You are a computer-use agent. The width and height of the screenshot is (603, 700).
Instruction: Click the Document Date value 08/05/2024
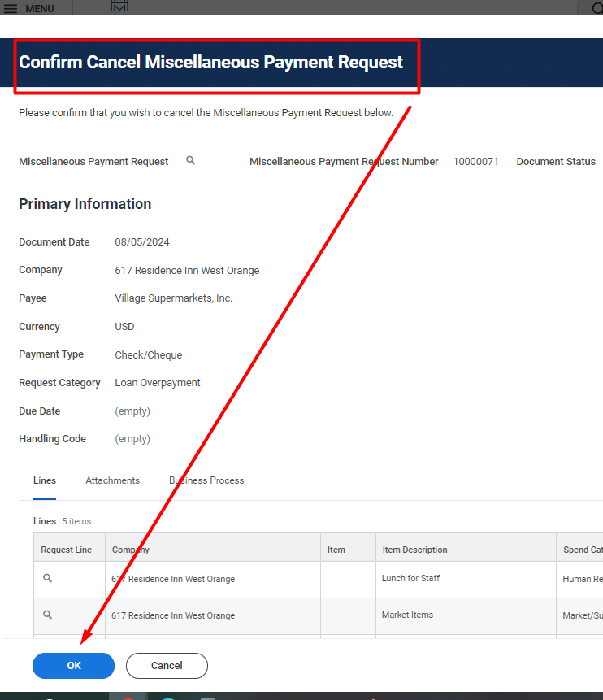pyautogui.click(x=142, y=242)
